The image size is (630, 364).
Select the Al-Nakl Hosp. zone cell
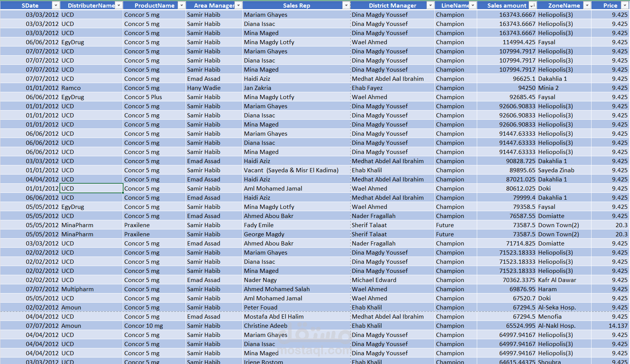pyautogui.click(x=564, y=326)
